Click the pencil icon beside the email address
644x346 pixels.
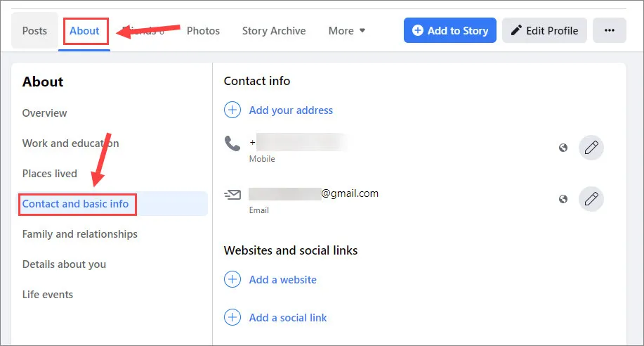point(591,199)
